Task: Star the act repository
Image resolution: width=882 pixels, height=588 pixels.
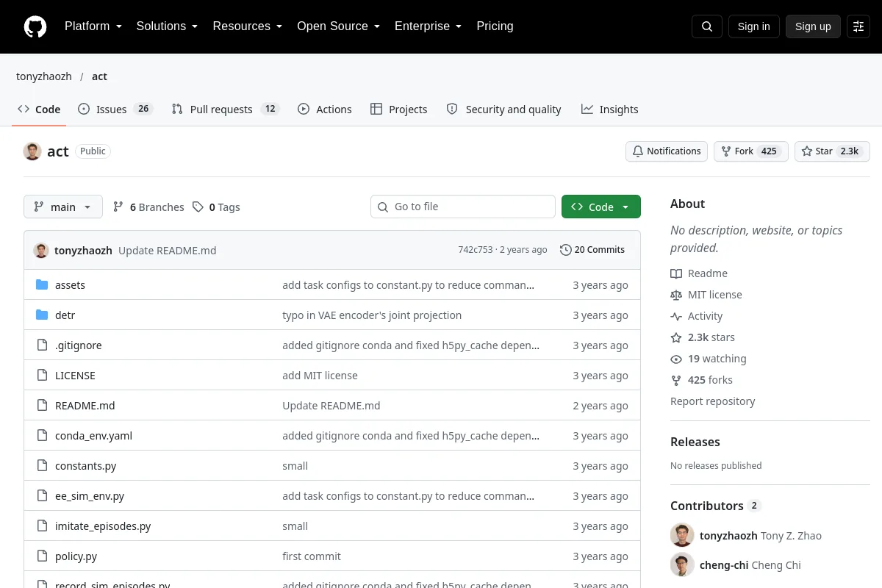Action: [832, 151]
